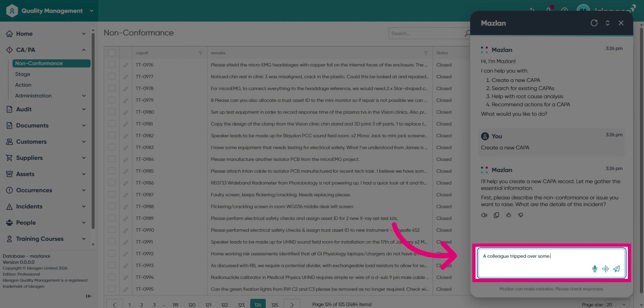
Task: Collapse the sidebar with the arrow-bar icon
Action: point(89,296)
